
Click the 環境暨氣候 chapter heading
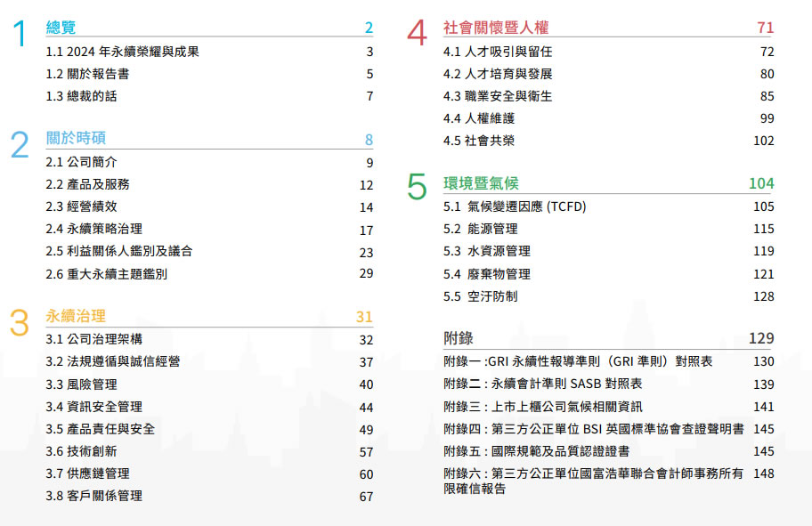pos(481,183)
